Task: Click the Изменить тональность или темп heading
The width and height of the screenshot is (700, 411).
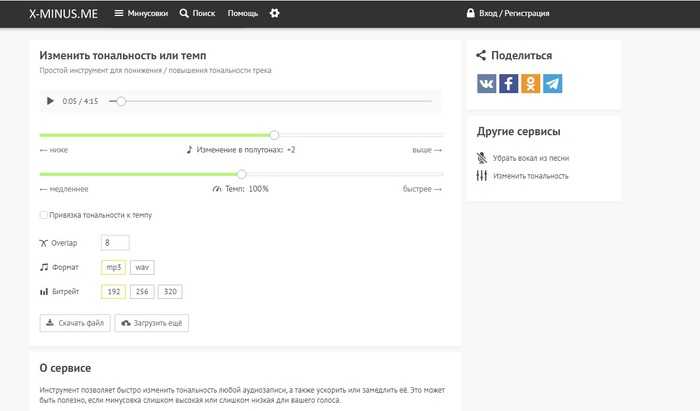Action: (123, 56)
